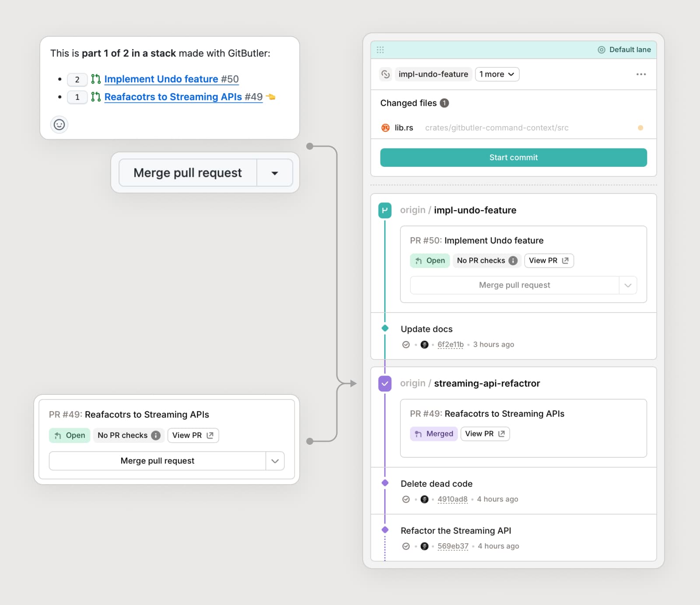Click the teal branch icon for impl-undo-feature
The image size is (700, 605).
(x=385, y=210)
